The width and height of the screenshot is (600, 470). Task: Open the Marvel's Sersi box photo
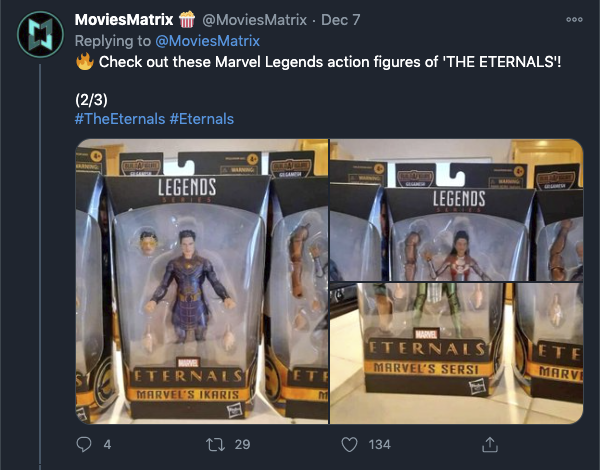click(458, 353)
